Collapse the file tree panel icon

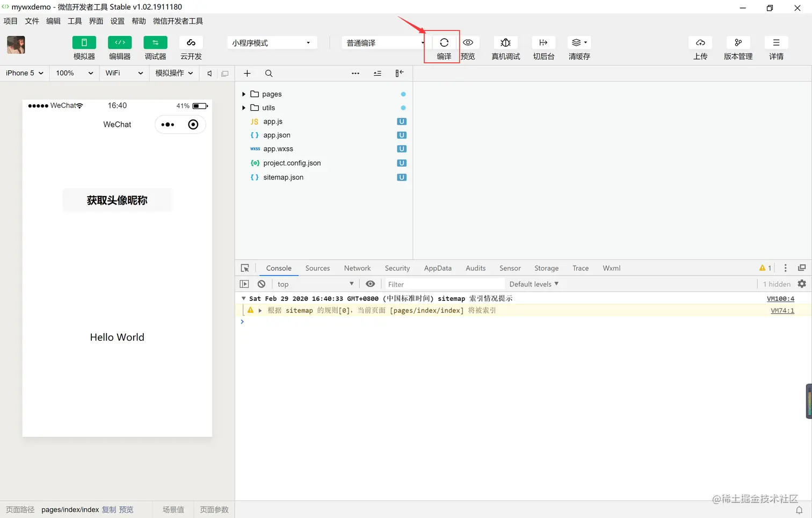pyautogui.click(x=400, y=74)
